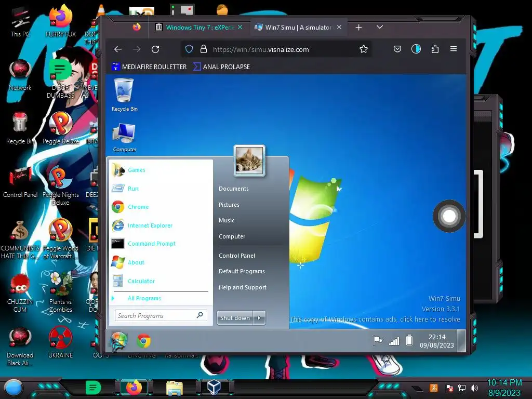Screen dimensions: 532x399
Task: Click the search magnifier icon in start menu
Action: pyautogui.click(x=200, y=315)
